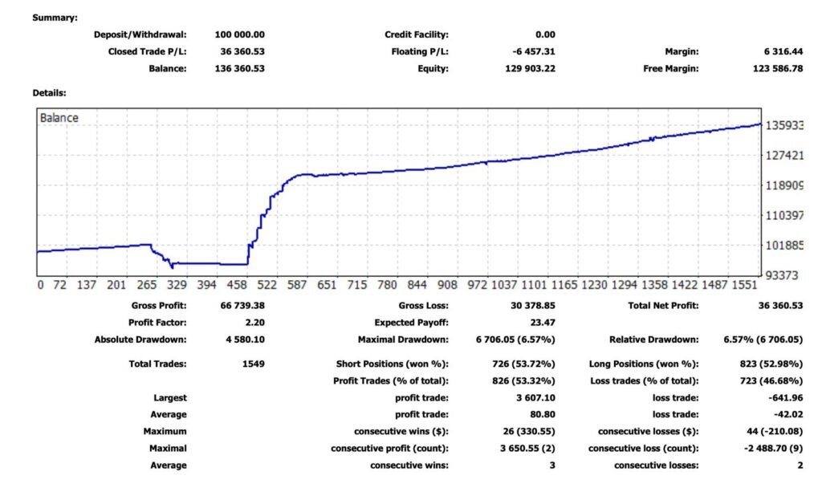Click the Closed Trade P/L value
Screen dimensions: 822x504
(x=242, y=51)
